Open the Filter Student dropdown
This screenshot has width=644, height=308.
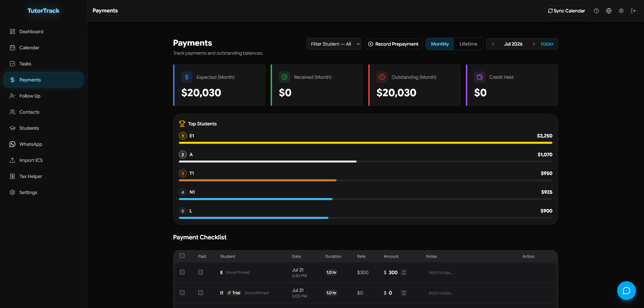tap(334, 44)
